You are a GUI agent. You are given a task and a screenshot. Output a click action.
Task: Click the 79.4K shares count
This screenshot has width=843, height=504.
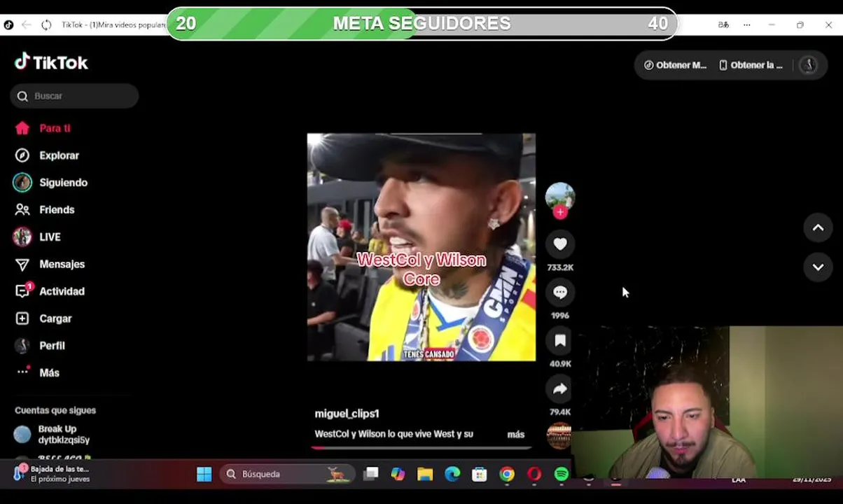[x=560, y=412]
